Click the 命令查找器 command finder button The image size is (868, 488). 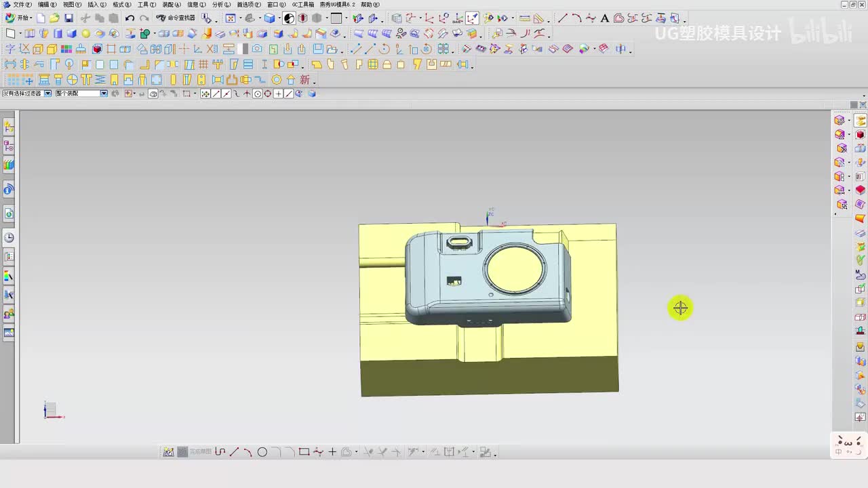tap(176, 18)
